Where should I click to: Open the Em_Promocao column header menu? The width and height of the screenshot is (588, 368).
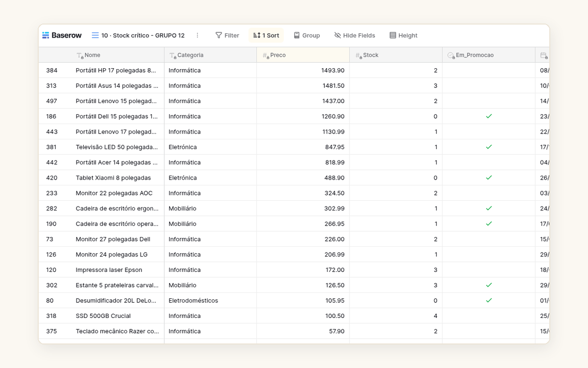coord(489,55)
